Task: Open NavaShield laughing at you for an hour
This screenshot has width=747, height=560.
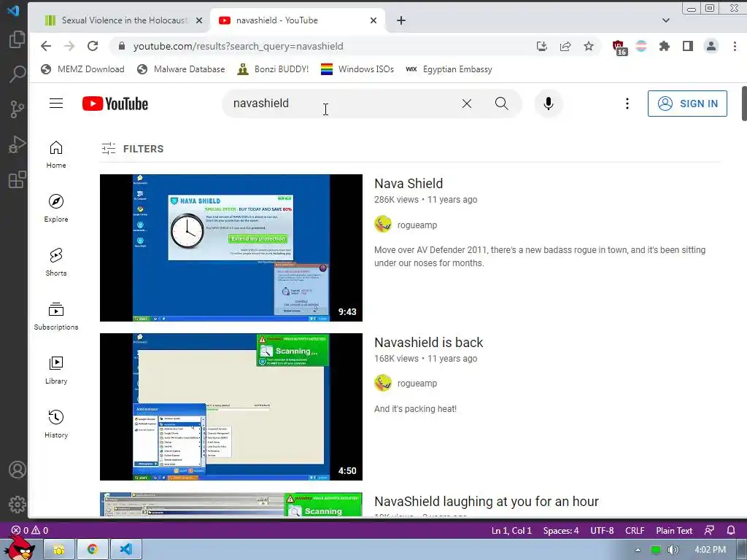Action: click(x=486, y=502)
